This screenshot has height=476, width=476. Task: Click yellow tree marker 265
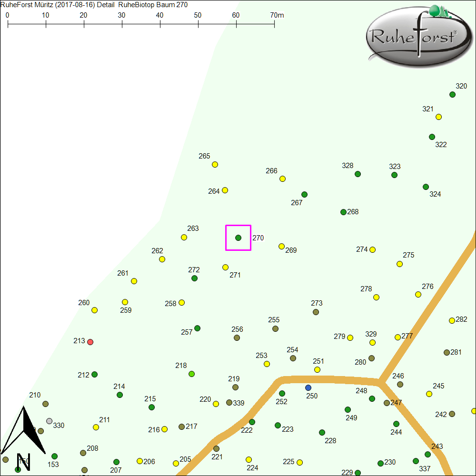pyautogui.click(x=215, y=165)
